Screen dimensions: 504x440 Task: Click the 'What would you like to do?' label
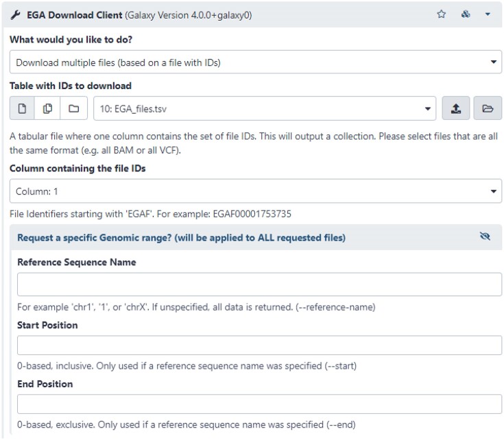(71, 40)
